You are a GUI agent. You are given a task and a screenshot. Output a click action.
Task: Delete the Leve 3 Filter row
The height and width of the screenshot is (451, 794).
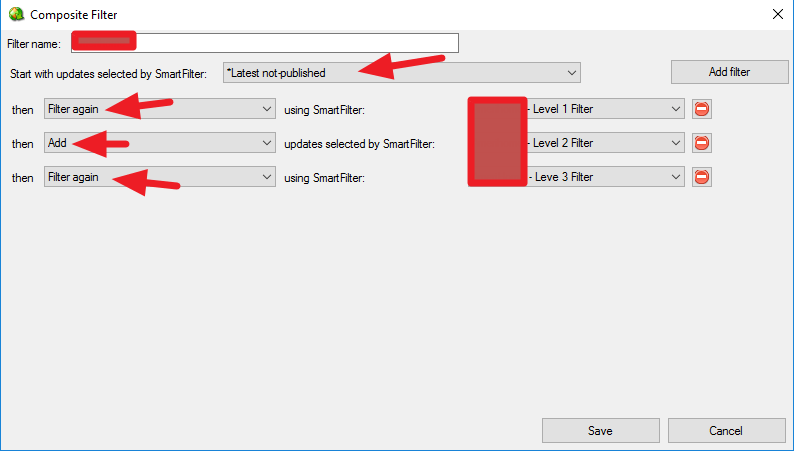click(x=702, y=177)
